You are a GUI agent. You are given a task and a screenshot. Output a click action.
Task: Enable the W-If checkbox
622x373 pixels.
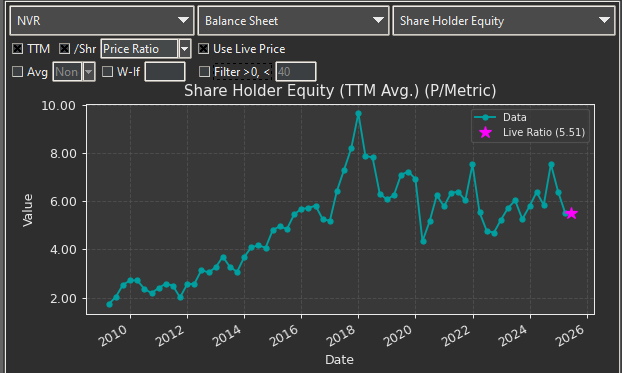(x=107, y=72)
